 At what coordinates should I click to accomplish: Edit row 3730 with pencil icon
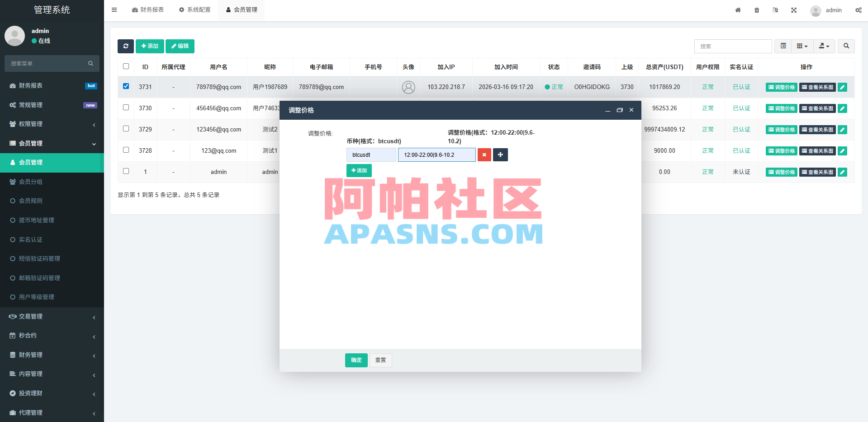[842, 108]
